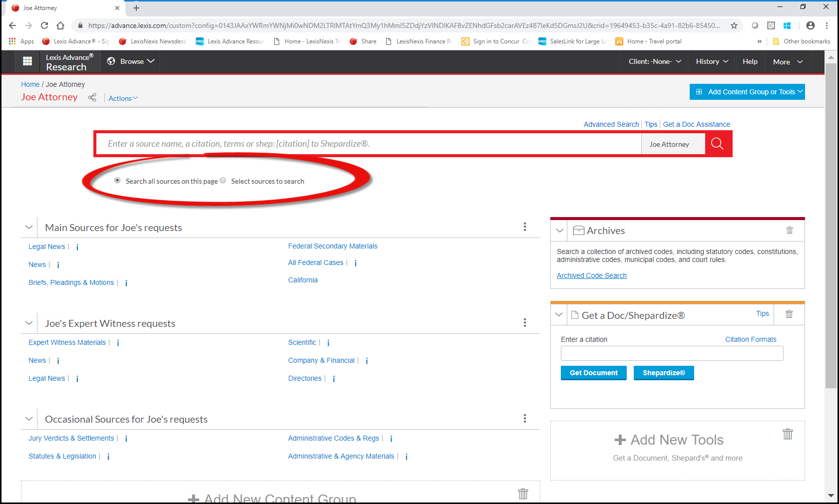Open Add Content Group or Tools dropdown

tap(747, 92)
